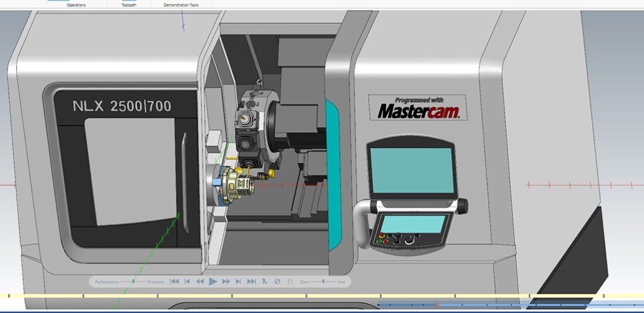The image size is (644, 313).
Task: Click the tool-change stop icon in the playback bar
Action: click(265, 282)
